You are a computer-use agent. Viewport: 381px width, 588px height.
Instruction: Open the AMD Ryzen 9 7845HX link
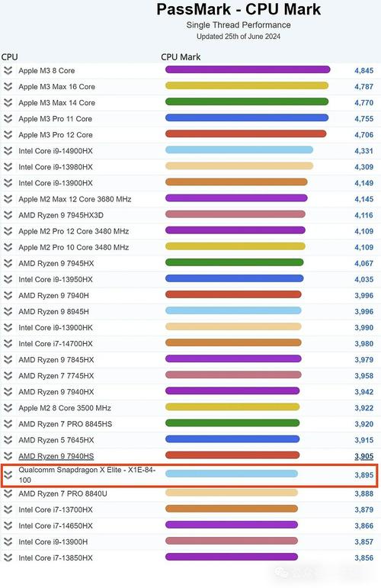click(x=56, y=360)
